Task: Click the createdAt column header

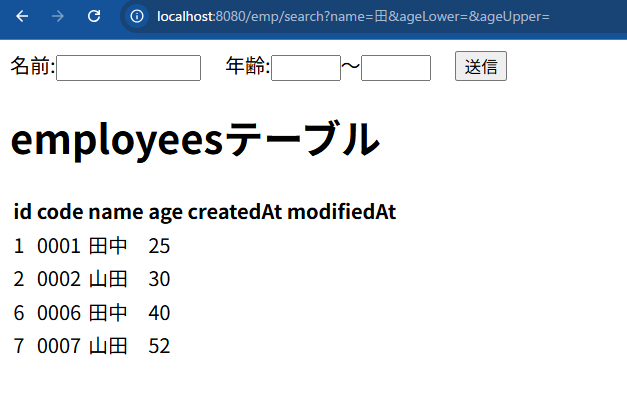Action: [234, 212]
